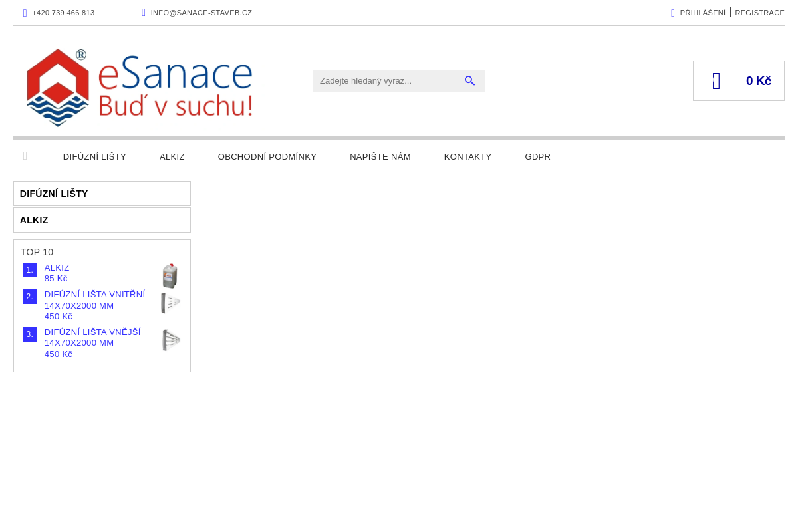Click the phone number +420 739 466 813
Viewport: 798px width, 532px height.
click(x=63, y=13)
